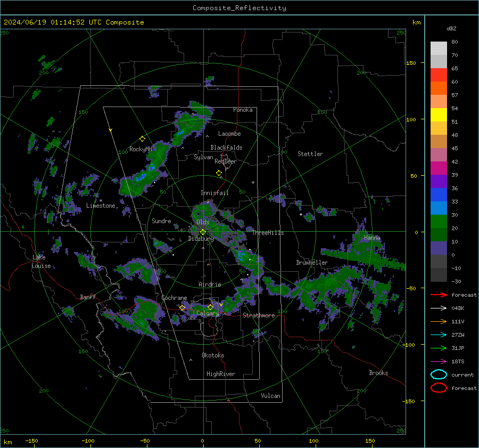
Task: Click the Hanna label
Action: coord(372,238)
